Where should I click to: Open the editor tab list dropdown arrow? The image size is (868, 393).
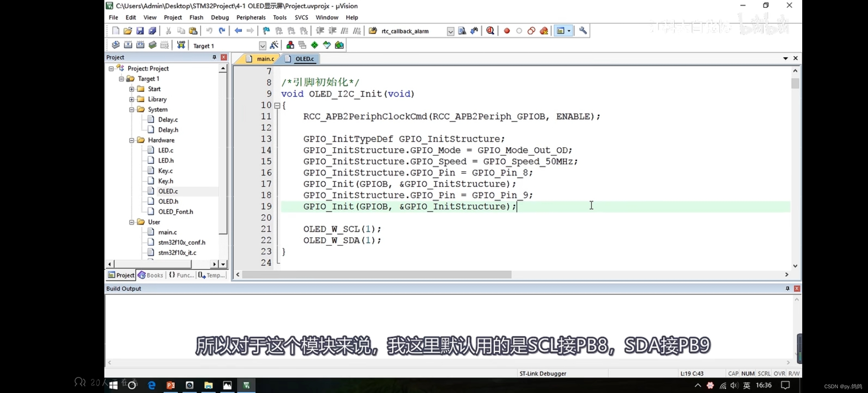tap(785, 58)
